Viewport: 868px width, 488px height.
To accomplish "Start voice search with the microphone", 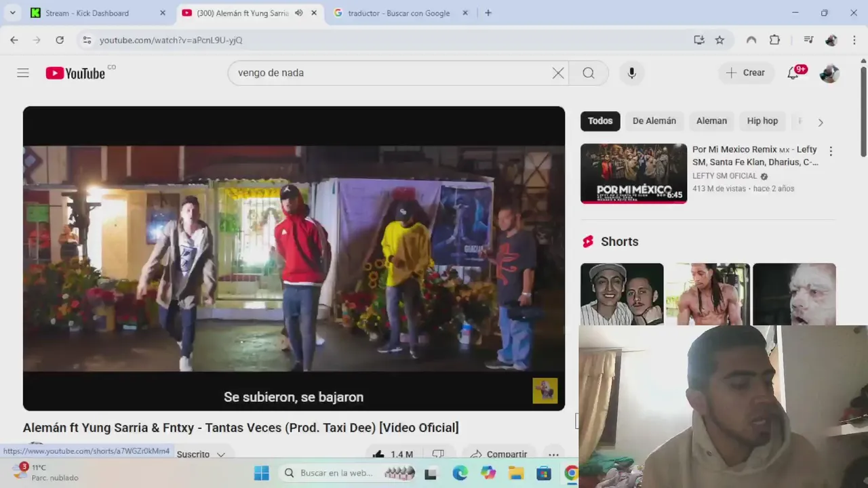I will [631, 73].
